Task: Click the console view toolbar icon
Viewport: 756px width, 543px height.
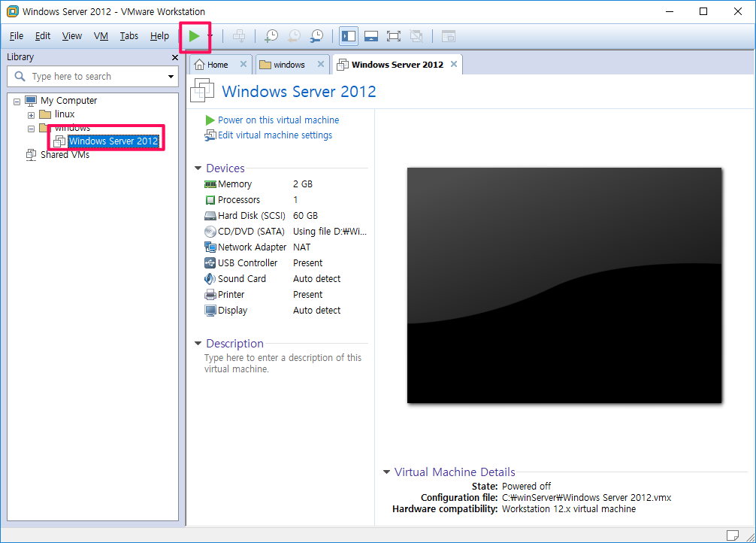Action: tap(449, 36)
